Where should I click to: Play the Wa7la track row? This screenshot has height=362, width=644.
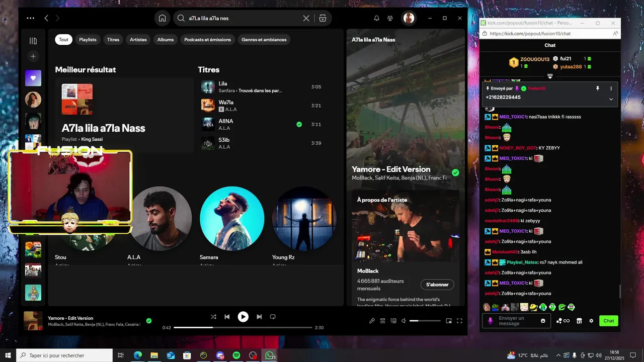point(262,106)
